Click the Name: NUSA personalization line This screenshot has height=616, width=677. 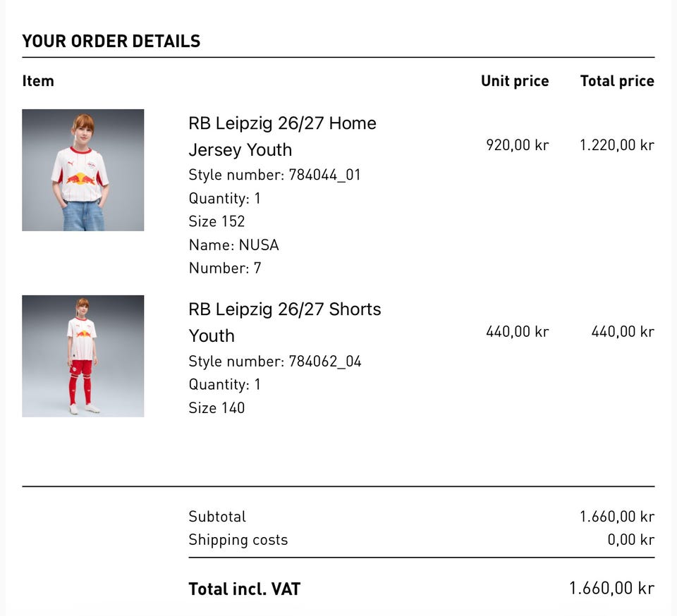point(233,245)
